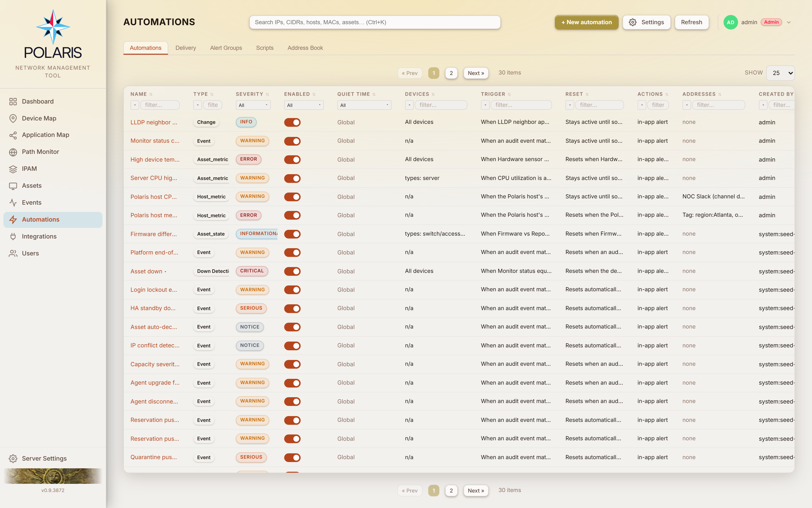Screen dimensions: 812x508
Task: Go to the top Next page button
Action: [x=476, y=73]
